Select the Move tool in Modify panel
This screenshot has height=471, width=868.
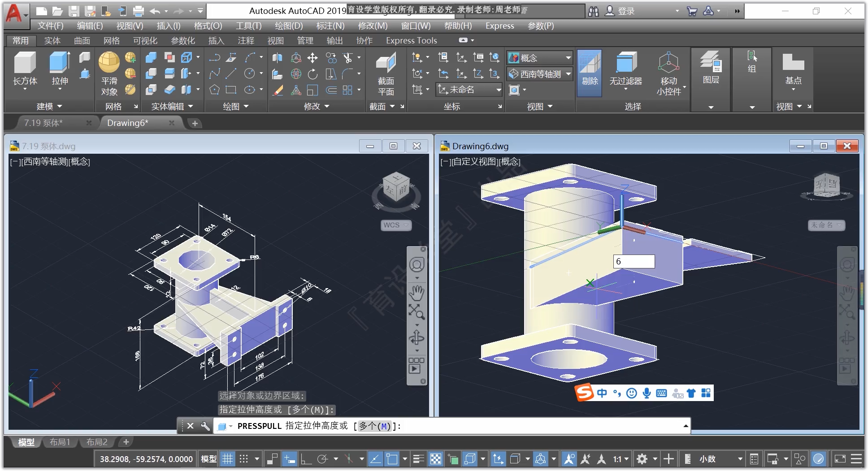coord(312,58)
